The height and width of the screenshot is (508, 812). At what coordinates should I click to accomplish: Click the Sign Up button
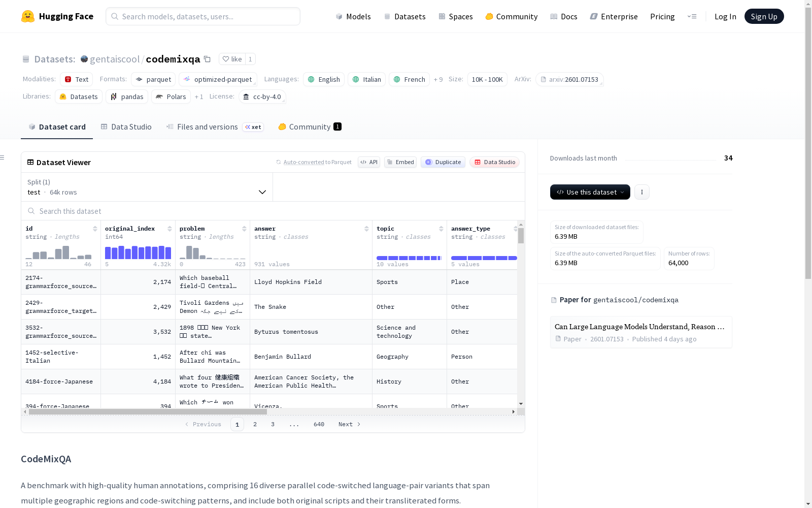click(x=764, y=16)
